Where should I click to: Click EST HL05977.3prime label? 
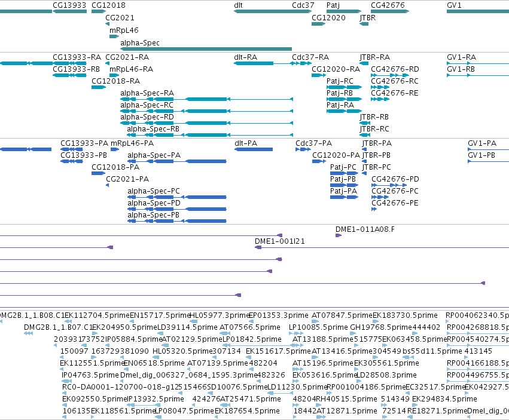coord(220,315)
